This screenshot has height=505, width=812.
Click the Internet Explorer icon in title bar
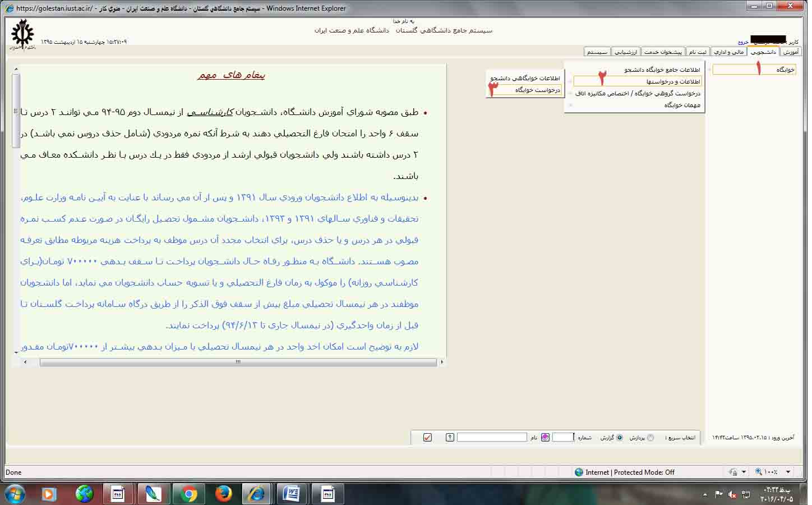coord(9,8)
